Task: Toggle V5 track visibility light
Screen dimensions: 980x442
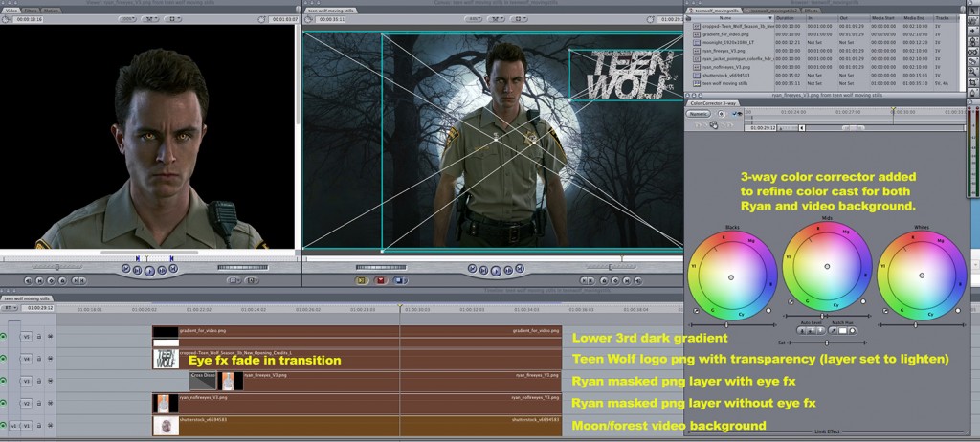Action: [x=3, y=337]
